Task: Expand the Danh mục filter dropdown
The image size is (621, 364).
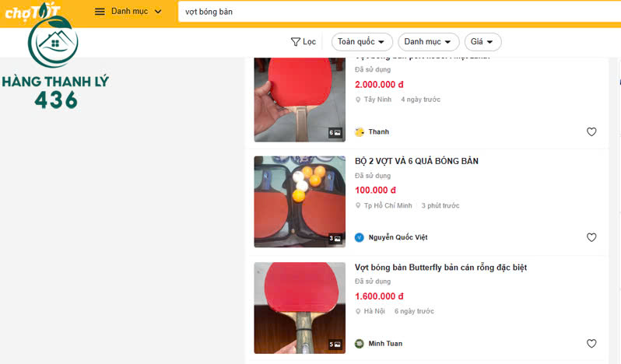Action: 428,42
